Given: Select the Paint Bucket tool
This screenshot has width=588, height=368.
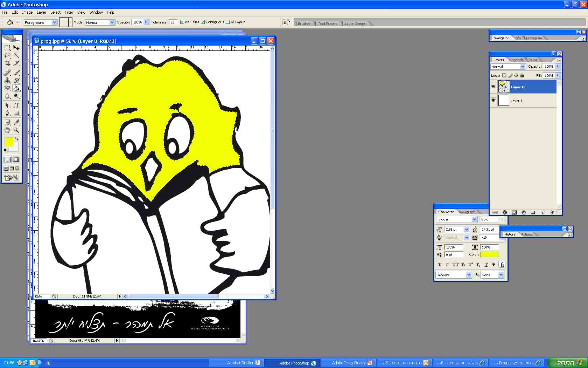Looking at the screenshot, I should pos(16,88).
